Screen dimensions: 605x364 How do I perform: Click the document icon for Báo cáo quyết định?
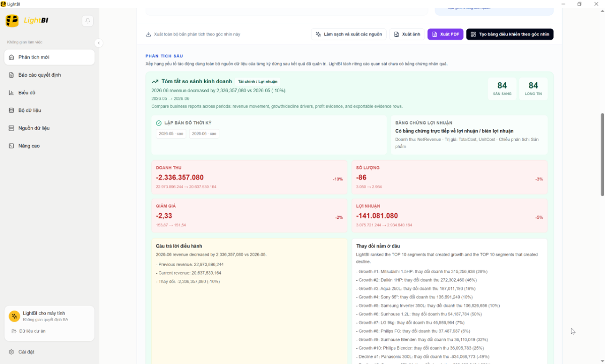(x=12, y=75)
